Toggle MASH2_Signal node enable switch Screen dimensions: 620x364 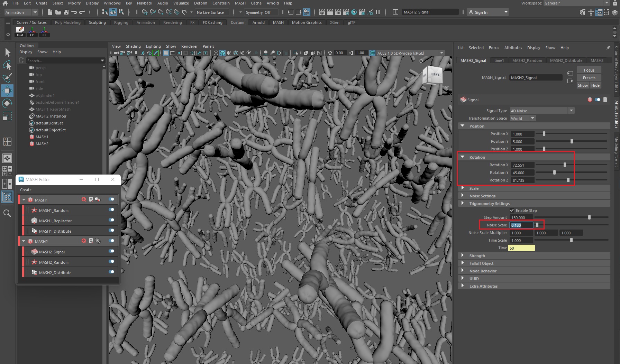click(x=111, y=251)
